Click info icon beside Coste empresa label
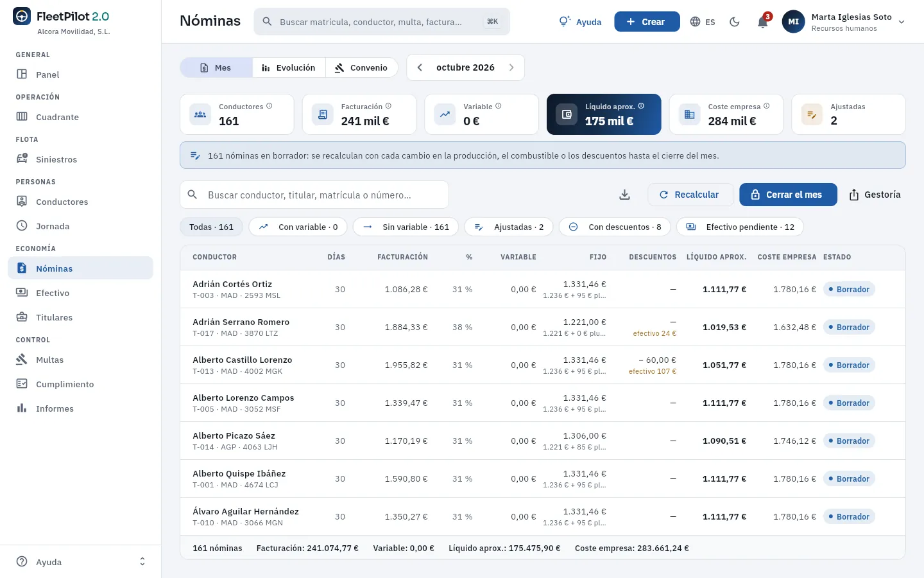This screenshot has width=924, height=578. point(767,106)
